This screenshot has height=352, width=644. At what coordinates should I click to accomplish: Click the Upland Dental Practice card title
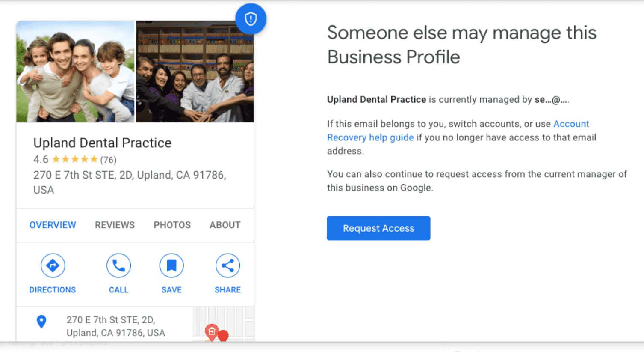coord(102,143)
